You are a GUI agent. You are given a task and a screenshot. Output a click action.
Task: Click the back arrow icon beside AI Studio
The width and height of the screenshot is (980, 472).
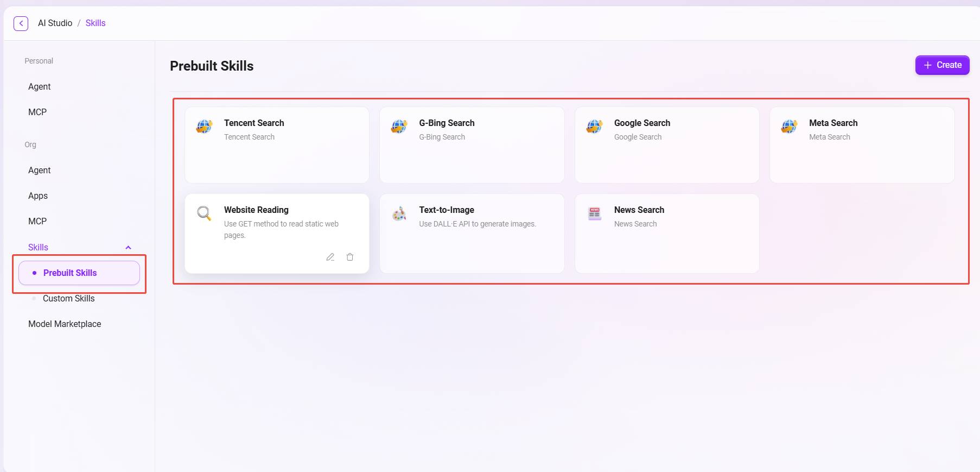[21, 23]
